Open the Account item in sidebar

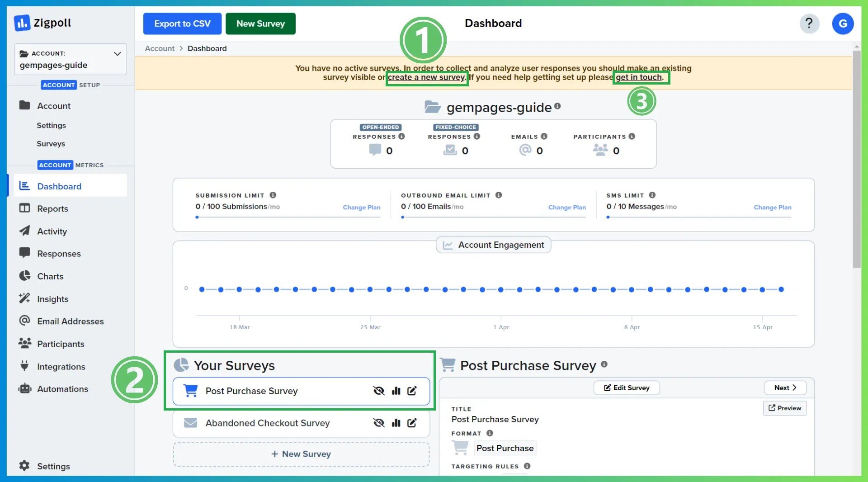click(x=54, y=106)
